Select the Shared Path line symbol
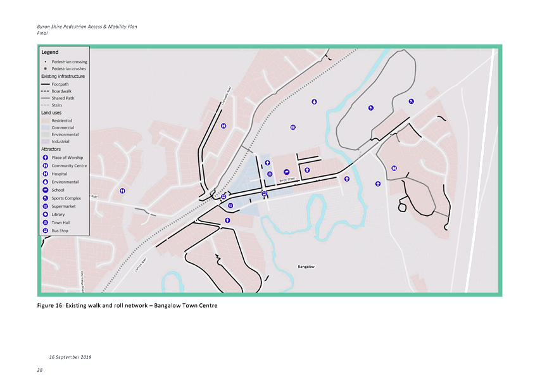The image size is (554, 392). [x=45, y=98]
